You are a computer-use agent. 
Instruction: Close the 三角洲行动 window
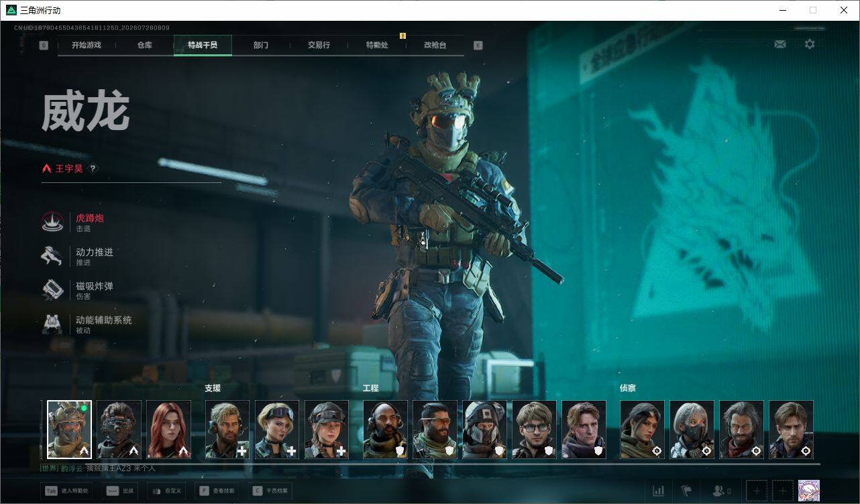pos(845,10)
